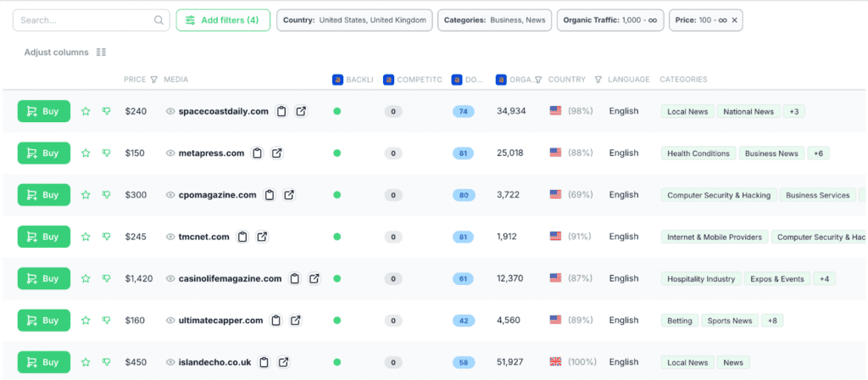Viewport: 868px width, 380px height.
Task: Thumbs-down the spacecoastdaily.com listing
Action: click(106, 111)
